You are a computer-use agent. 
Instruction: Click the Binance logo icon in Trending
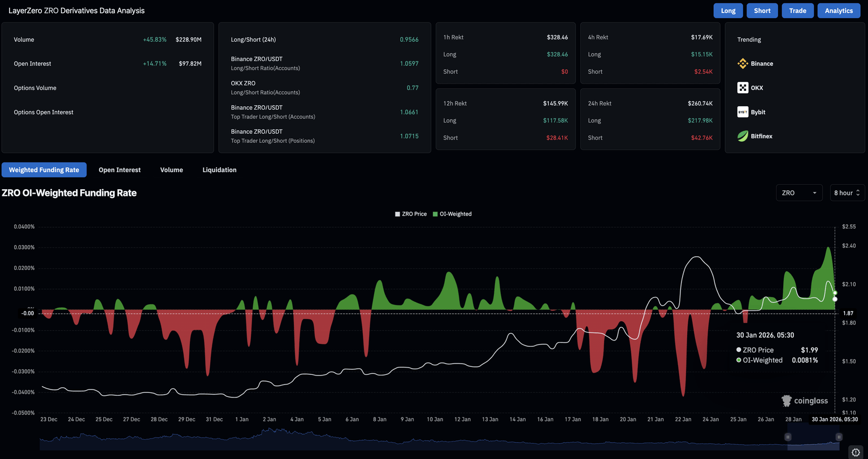743,64
